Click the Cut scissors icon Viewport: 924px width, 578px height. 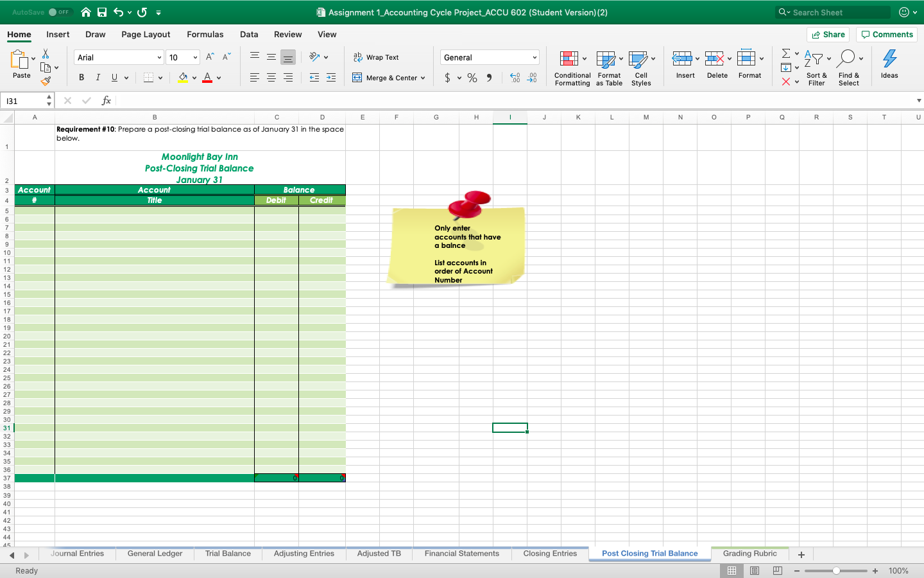tap(46, 53)
